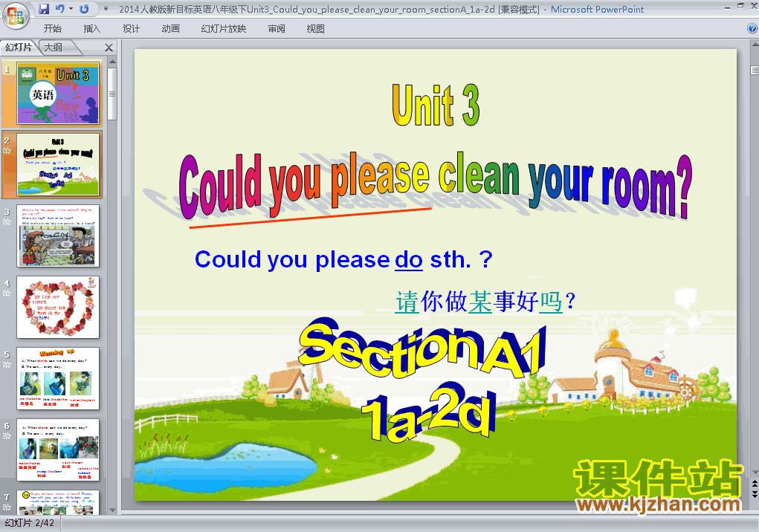This screenshot has height=532, width=759.
Task: Open the 审阅 ribbon tab
Action: 277,29
